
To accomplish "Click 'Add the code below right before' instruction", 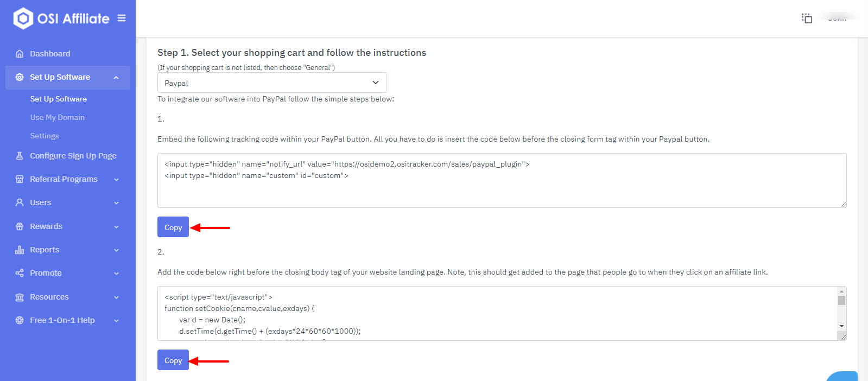I will click(462, 272).
